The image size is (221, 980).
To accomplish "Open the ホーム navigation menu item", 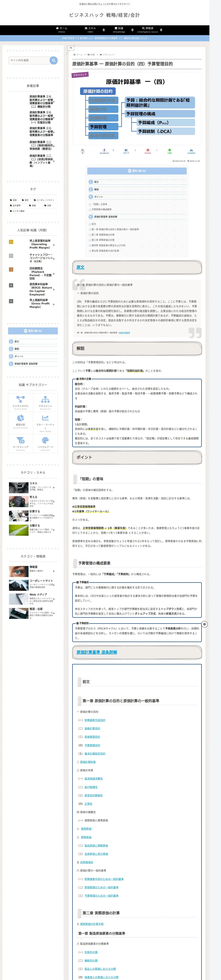I will point(61,30).
